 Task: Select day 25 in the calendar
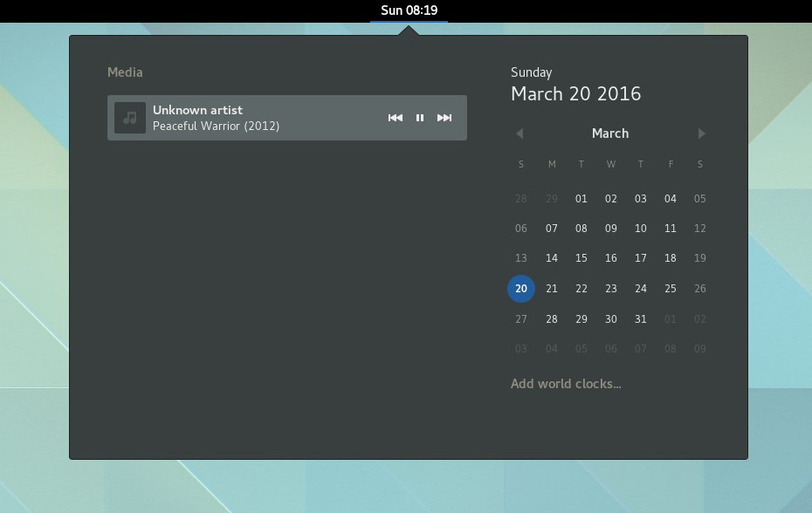[670, 288]
